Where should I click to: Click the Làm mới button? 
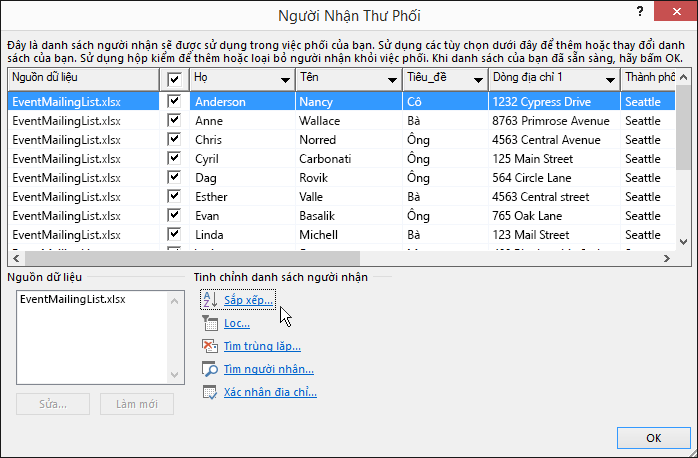pos(137,404)
